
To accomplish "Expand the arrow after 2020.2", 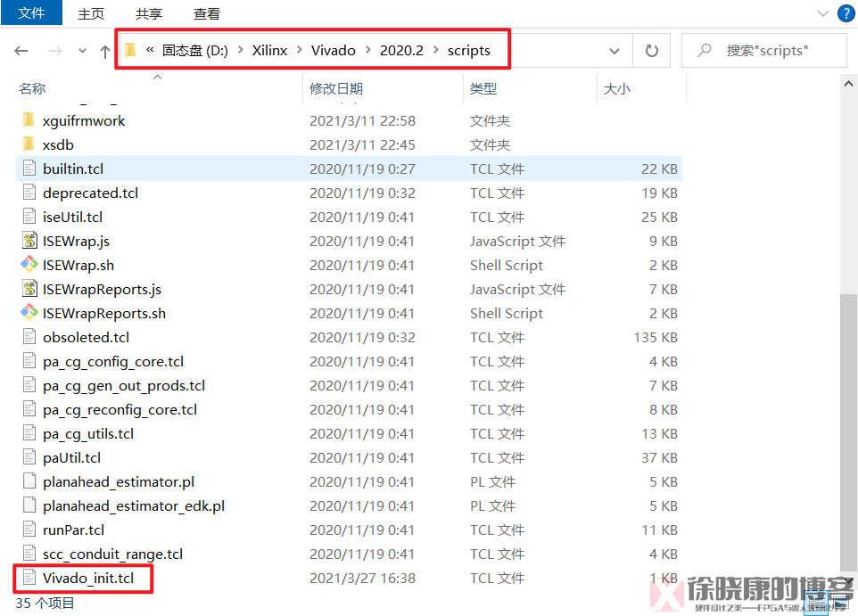I will coord(436,50).
